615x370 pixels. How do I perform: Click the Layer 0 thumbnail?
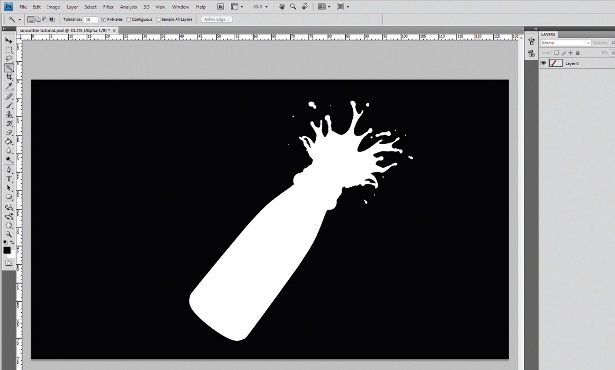click(556, 63)
